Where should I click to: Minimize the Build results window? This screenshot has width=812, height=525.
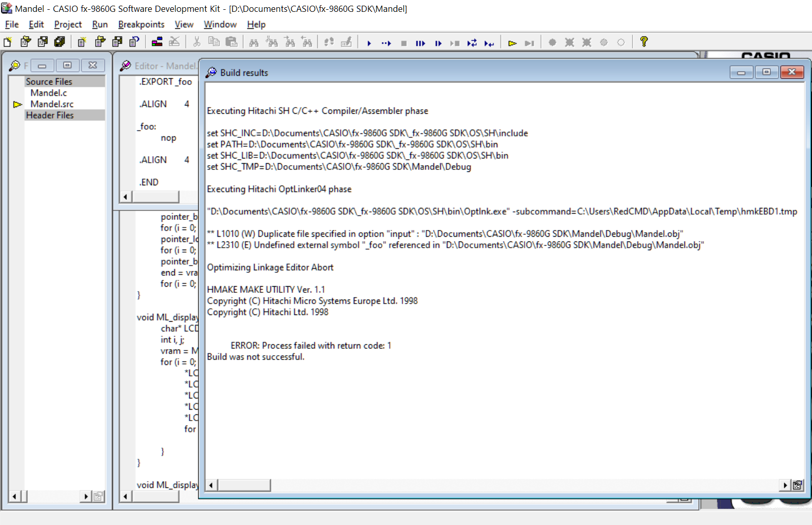click(741, 72)
